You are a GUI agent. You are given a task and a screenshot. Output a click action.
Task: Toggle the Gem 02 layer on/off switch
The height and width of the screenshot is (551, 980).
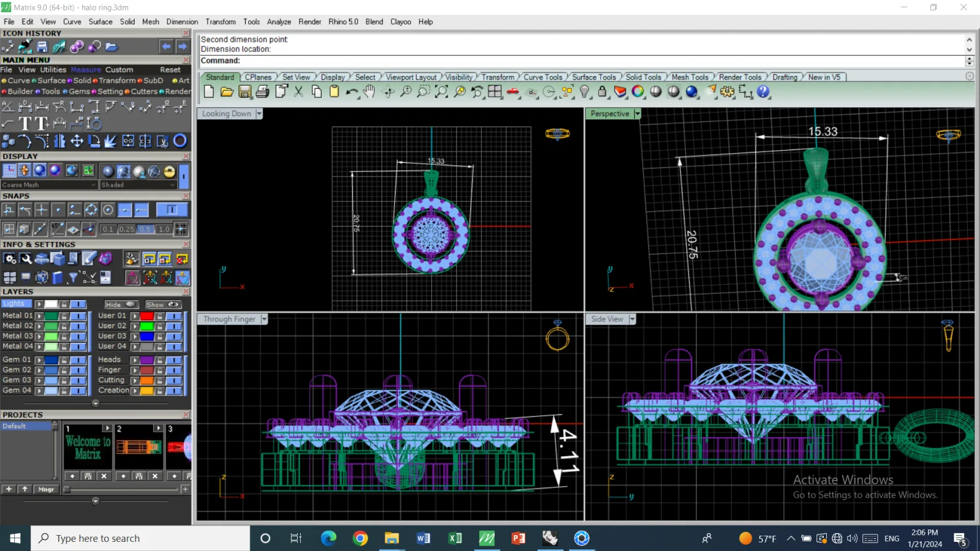[x=78, y=370]
